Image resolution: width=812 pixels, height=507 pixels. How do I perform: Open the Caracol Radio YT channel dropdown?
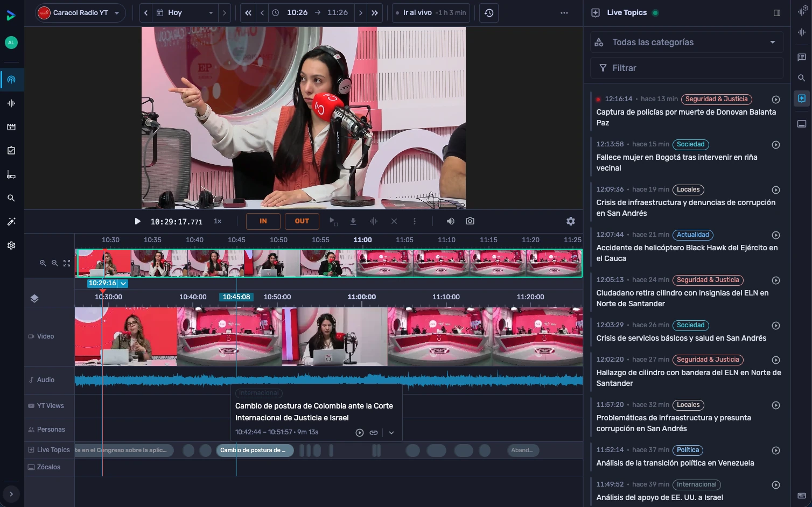pos(81,13)
